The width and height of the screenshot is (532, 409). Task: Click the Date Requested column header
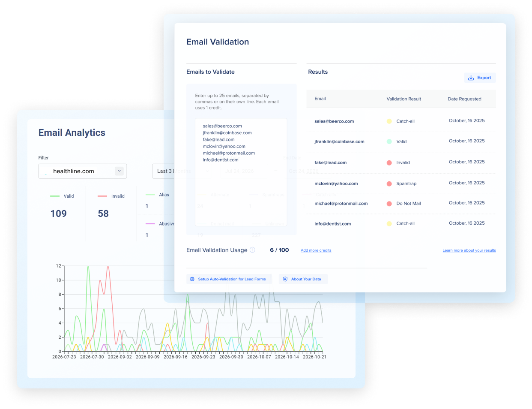pyautogui.click(x=464, y=99)
